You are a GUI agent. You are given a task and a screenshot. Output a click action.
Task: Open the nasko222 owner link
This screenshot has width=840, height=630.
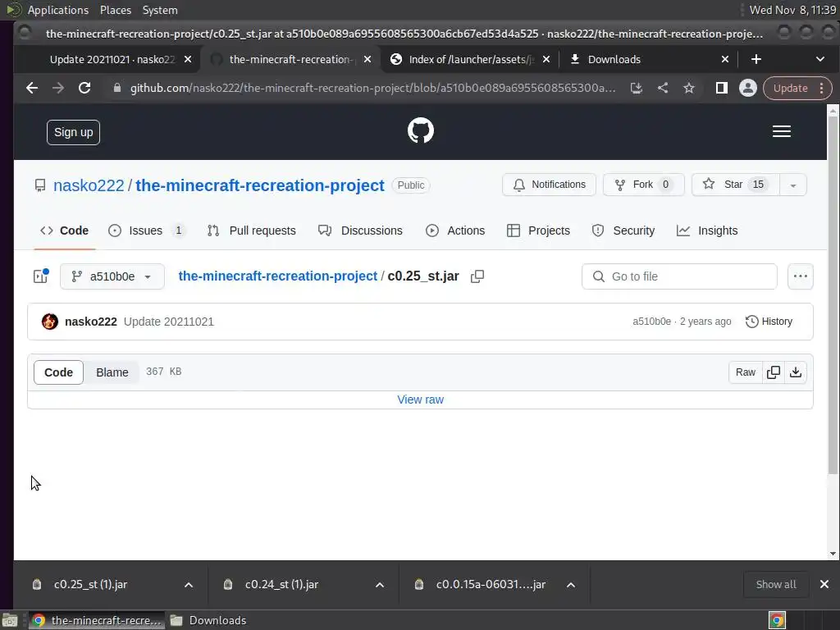click(89, 185)
